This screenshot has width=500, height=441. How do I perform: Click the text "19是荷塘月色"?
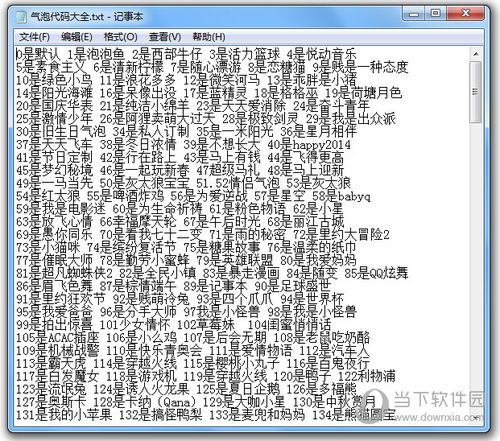tap(363, 93)
